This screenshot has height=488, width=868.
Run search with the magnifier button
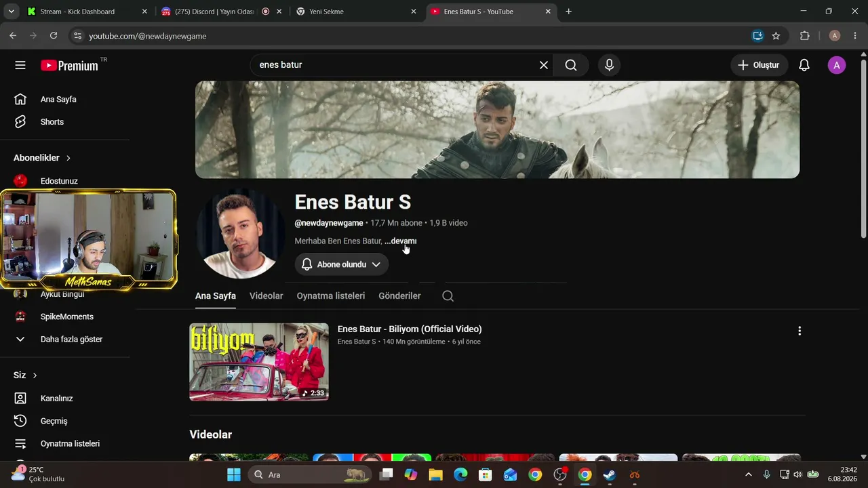tap(571, 65)
